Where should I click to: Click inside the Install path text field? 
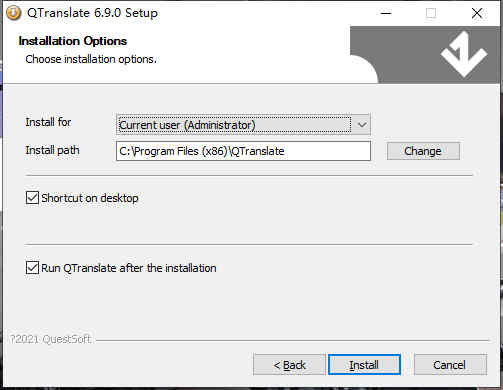[243, 151]
